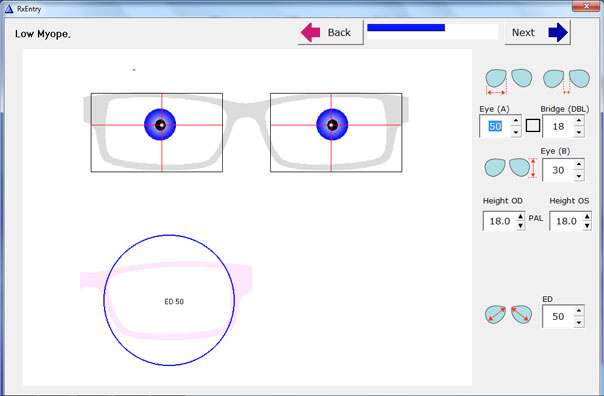Decrease the Height OS value
This screenshot has width=604, height=396.
click(587, 226)
